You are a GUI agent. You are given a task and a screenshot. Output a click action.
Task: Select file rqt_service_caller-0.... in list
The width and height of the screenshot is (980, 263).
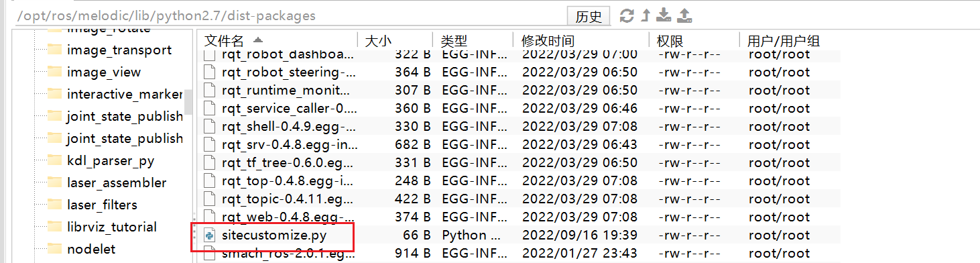[289, 108]
